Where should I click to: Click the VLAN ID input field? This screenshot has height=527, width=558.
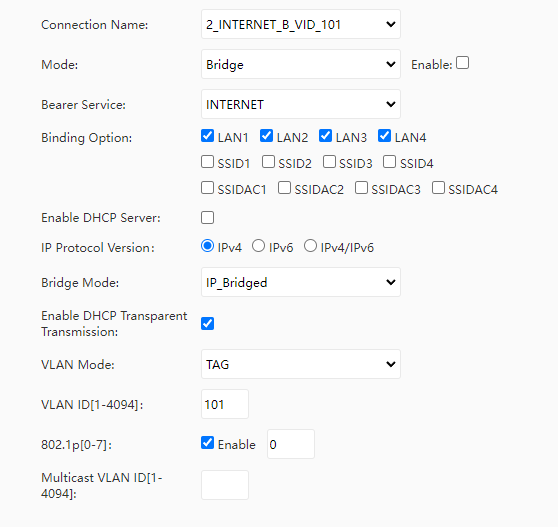pos(225,404)
